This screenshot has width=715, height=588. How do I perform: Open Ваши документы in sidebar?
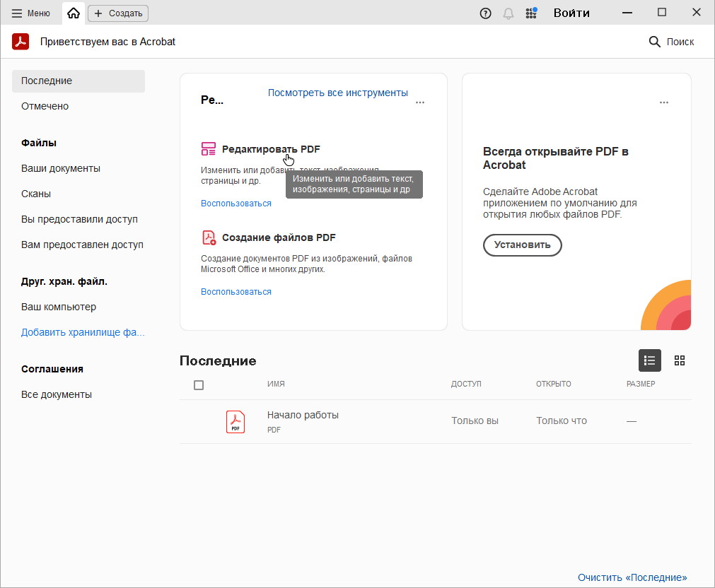[61, 168]
